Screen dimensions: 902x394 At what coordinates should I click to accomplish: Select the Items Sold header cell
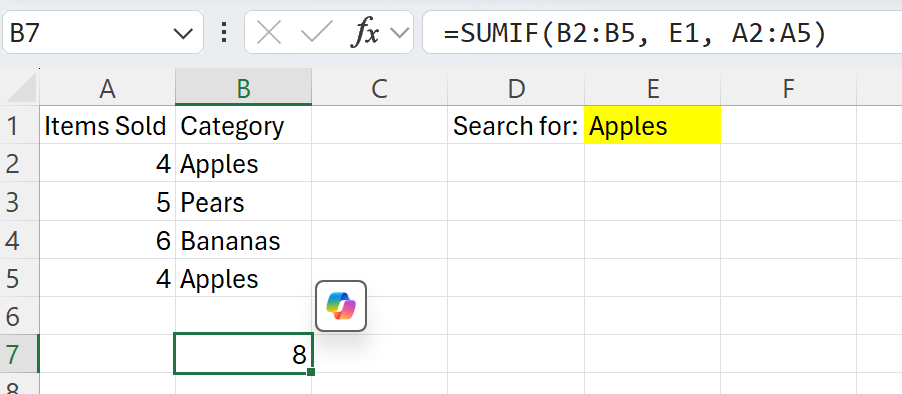coord(107,125)
